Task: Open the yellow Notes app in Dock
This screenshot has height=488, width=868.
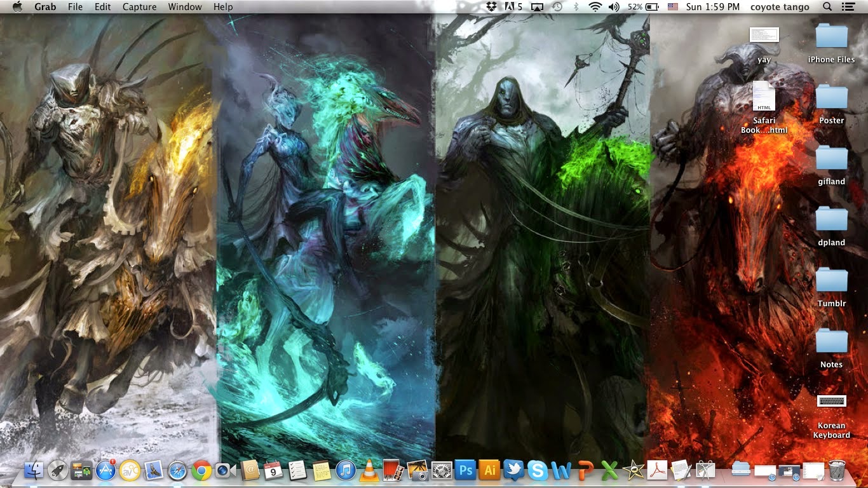Action: pyautogui.click(x=322, y=470)
